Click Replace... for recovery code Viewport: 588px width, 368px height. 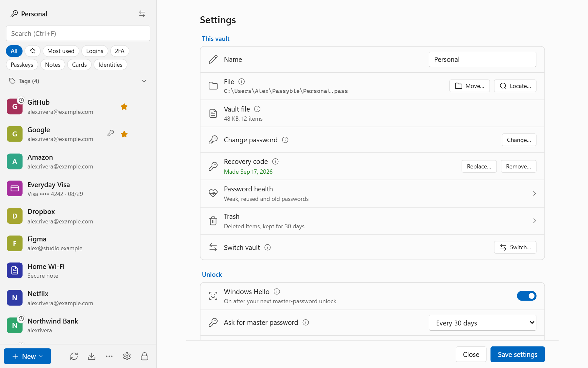coord(479,166)
